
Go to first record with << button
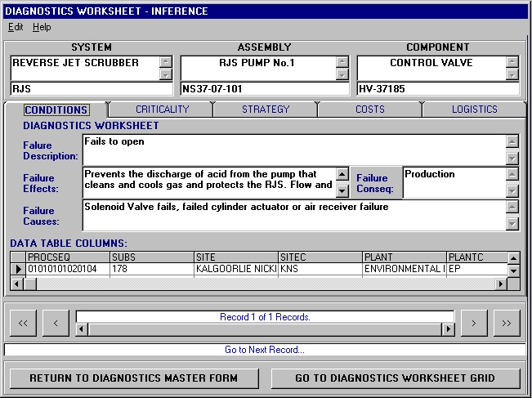click(23, 323)
